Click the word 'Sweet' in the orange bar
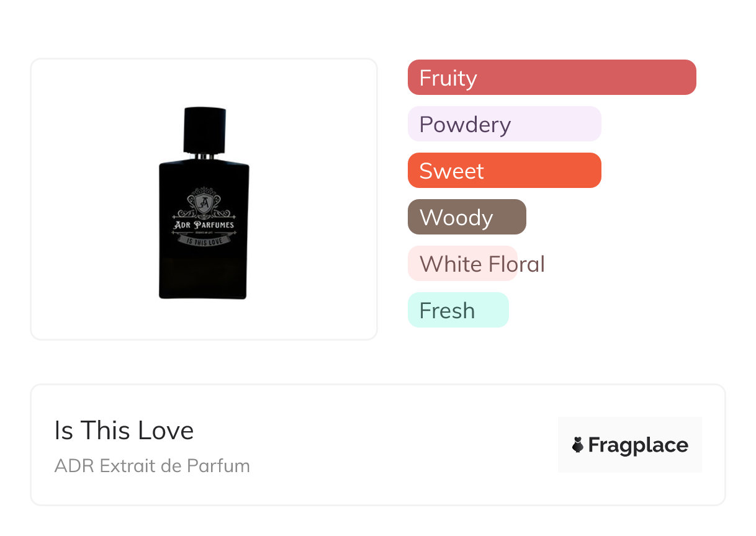This screenshot has width=756, height=536. click(451, 171)
